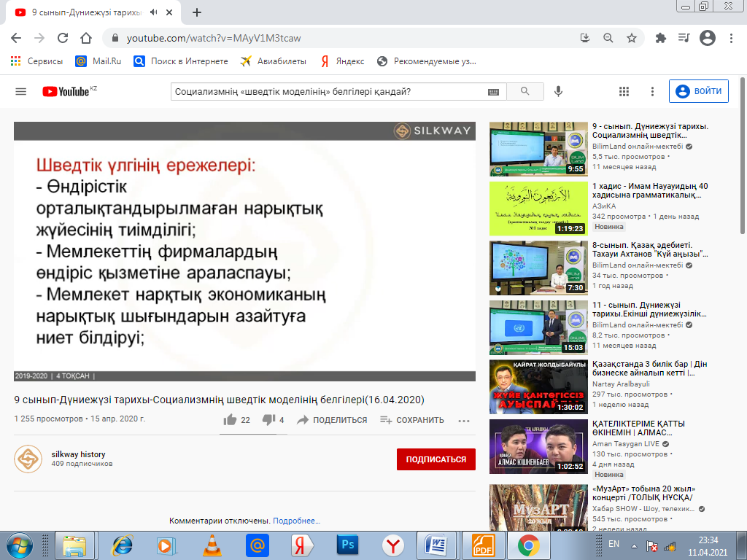Screen dimensions: 747x560
Task: Open Aman Tasygan LIVE channel name
Action: [x=625, y=444]
